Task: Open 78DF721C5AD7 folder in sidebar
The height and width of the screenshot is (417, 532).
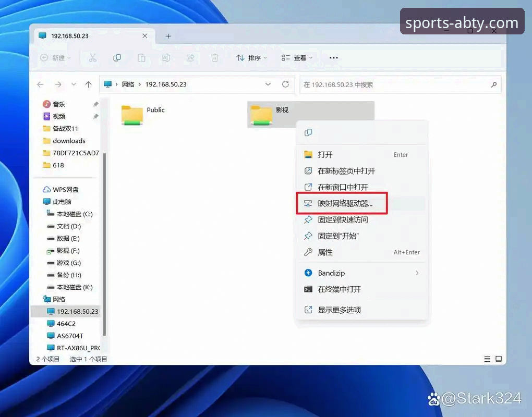Action: 71,153
